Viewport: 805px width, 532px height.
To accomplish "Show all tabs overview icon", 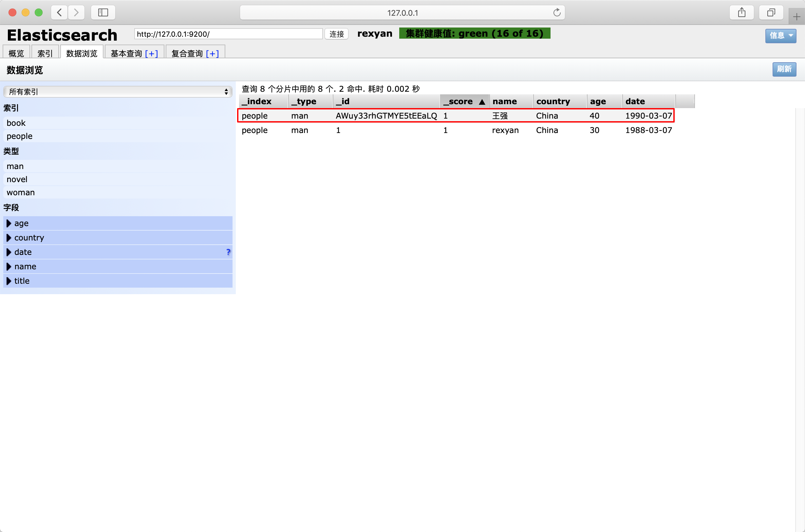I will (771, 12).
